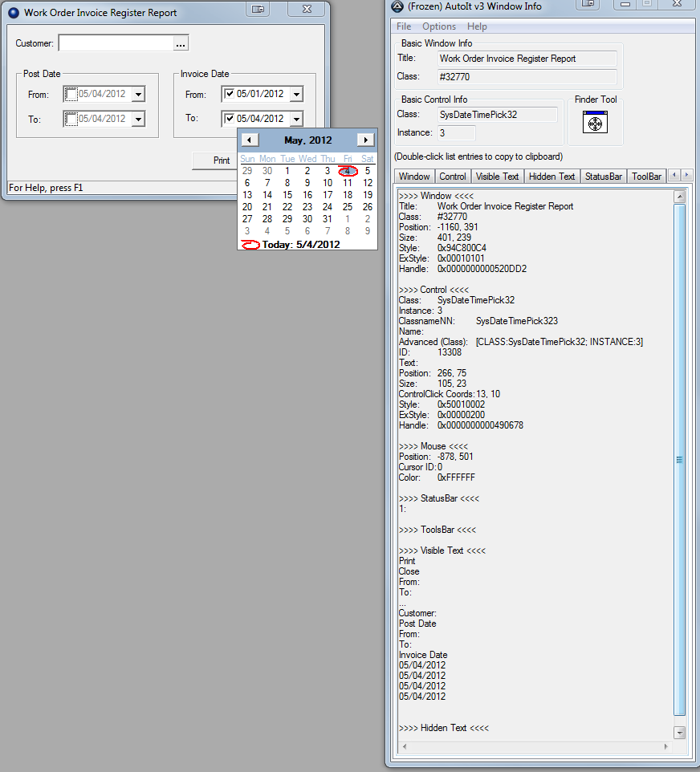Enable the Post Date To checkbox

tap(71, 119)
